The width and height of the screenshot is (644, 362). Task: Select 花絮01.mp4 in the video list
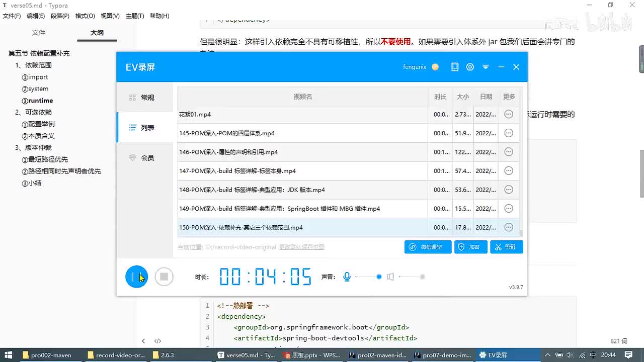click(348, 115)
